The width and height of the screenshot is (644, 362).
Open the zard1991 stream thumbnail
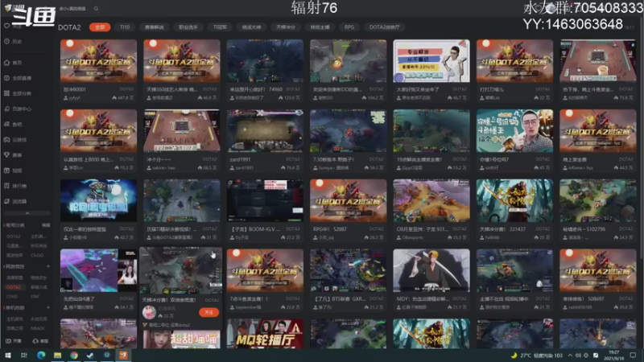click(265, 130)
